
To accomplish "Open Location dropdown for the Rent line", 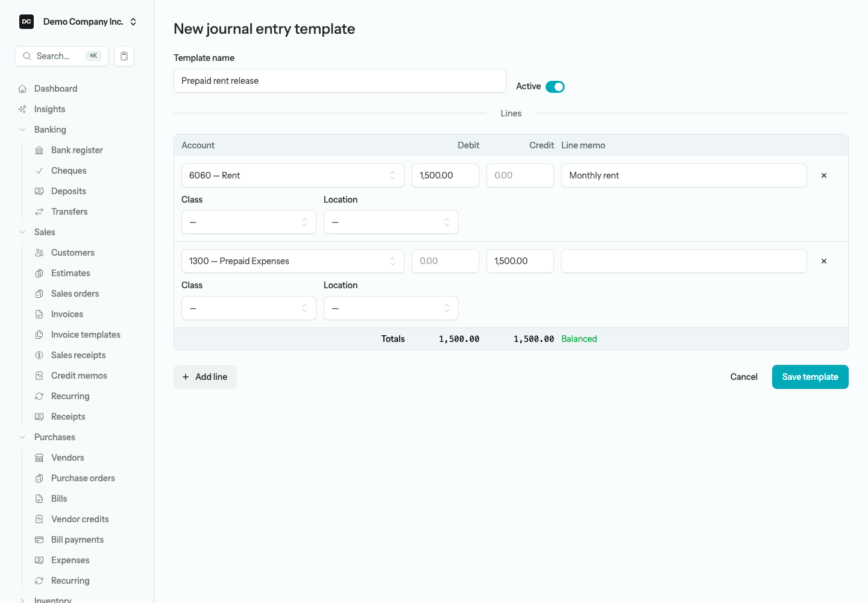I will coord(391,222).
